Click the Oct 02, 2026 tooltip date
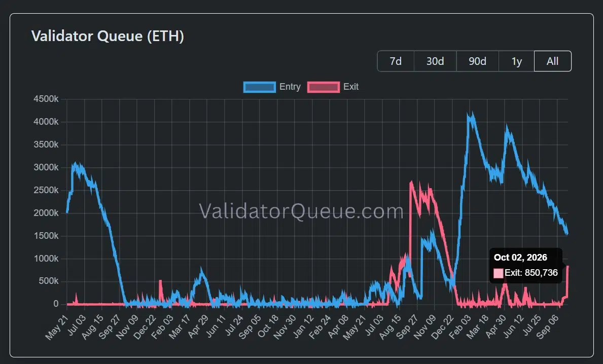 click(520, 258)
